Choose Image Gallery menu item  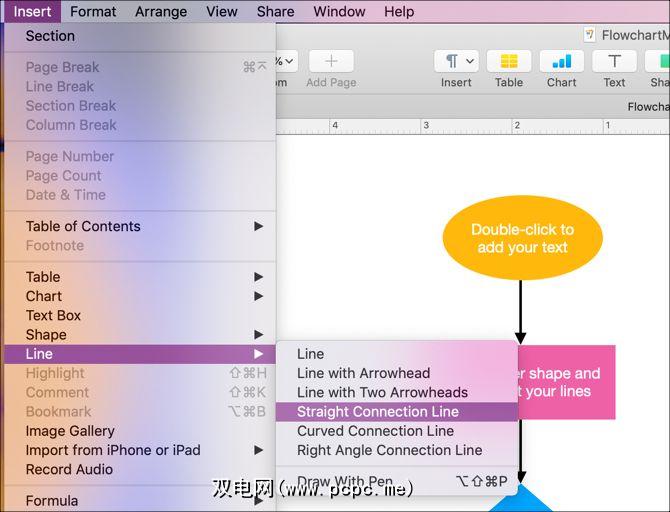pos(140,431)
